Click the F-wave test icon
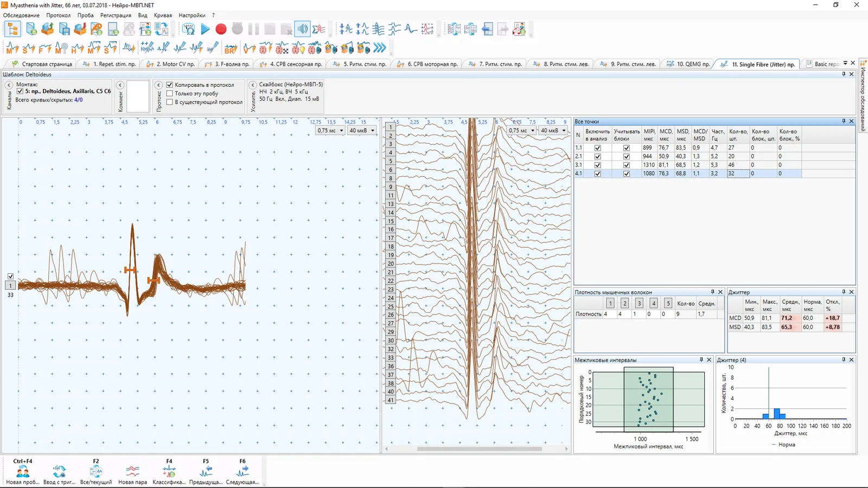868x488 pixels. 44,48
